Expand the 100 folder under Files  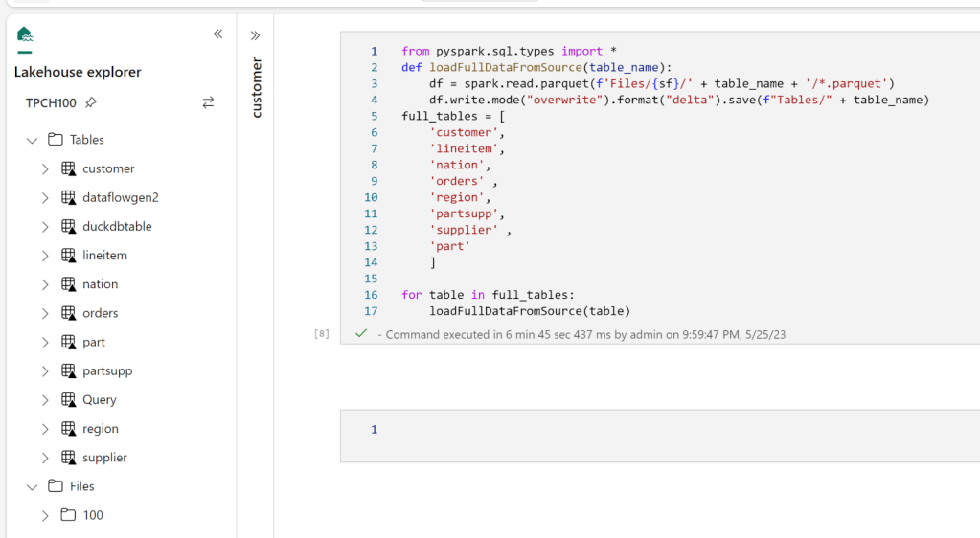coord(45,516)
